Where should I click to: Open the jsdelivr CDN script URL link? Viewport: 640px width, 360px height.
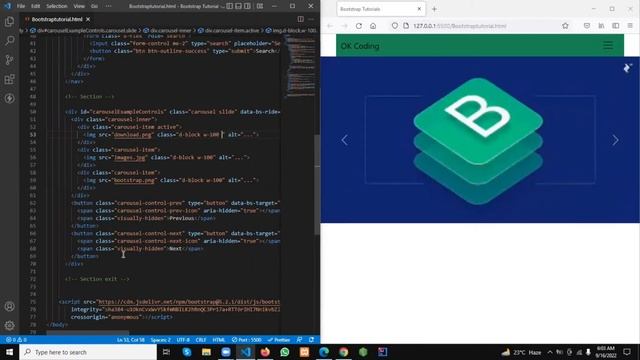point(189,302)
